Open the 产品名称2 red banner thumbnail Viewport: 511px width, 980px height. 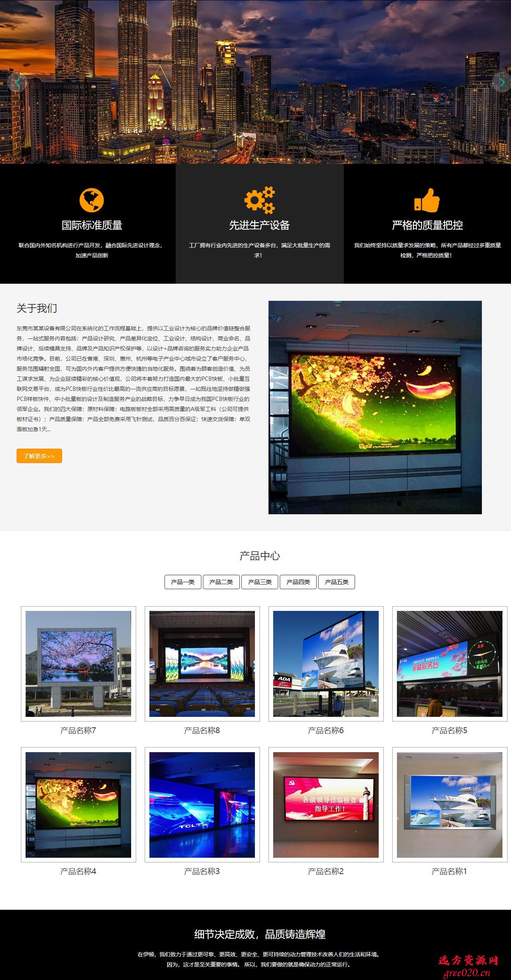pyautogui.click(x=326, y=805)
